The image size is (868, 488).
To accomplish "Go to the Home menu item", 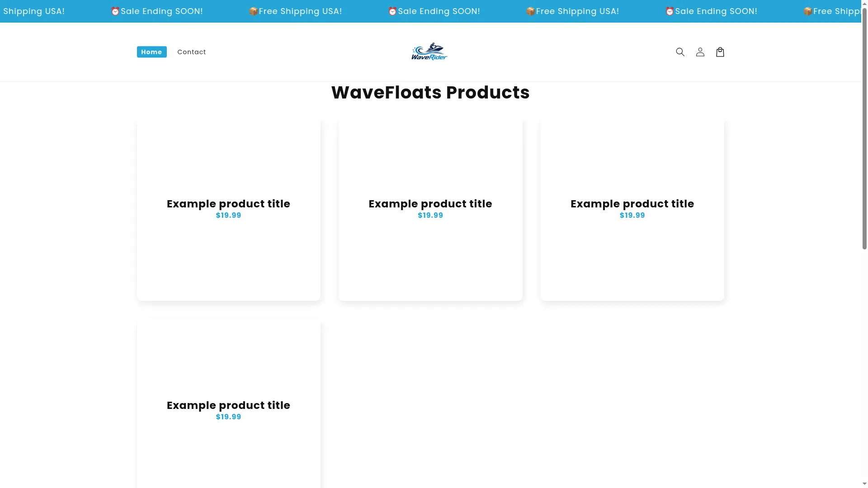I will [151, 52].
